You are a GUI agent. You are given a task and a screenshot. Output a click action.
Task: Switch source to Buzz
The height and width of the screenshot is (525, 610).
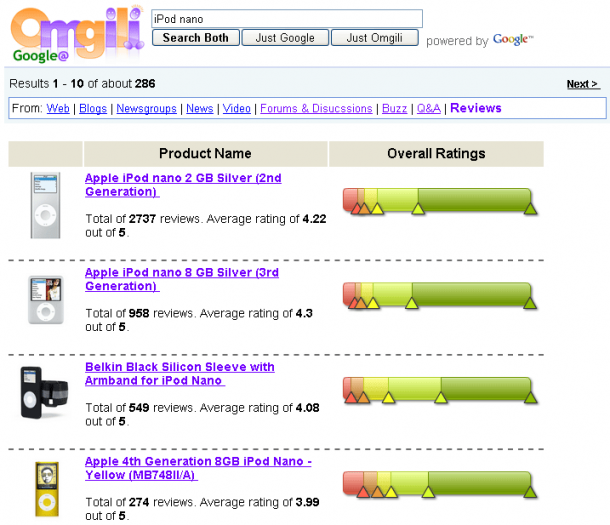394,108
